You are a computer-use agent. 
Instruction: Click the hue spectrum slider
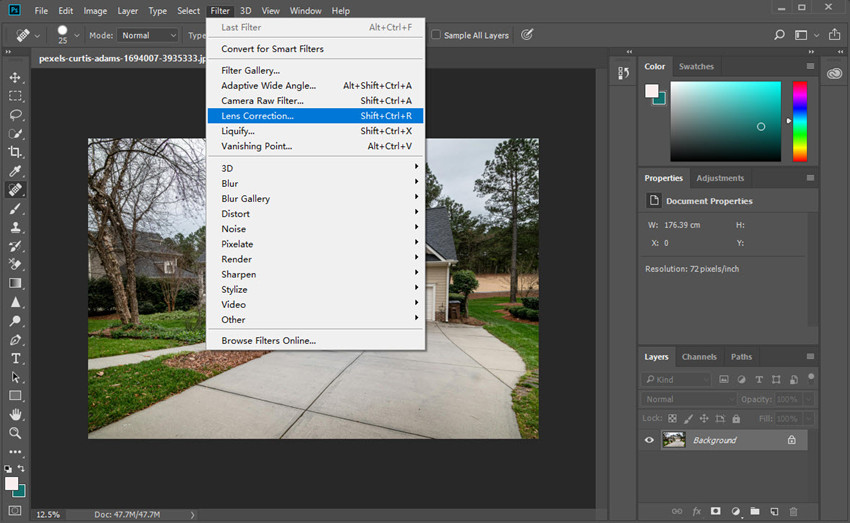pos(800,121)
